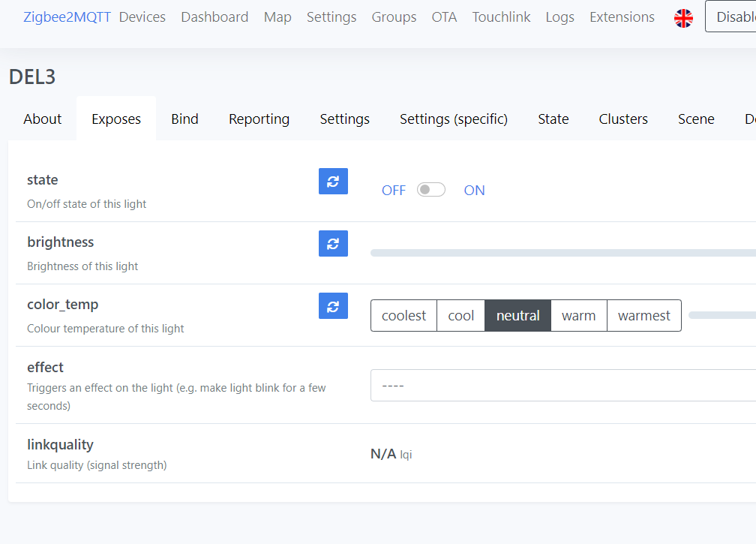Select warm color temperature preset
Viewport: 756px width, 544px height.
[578, 316]
